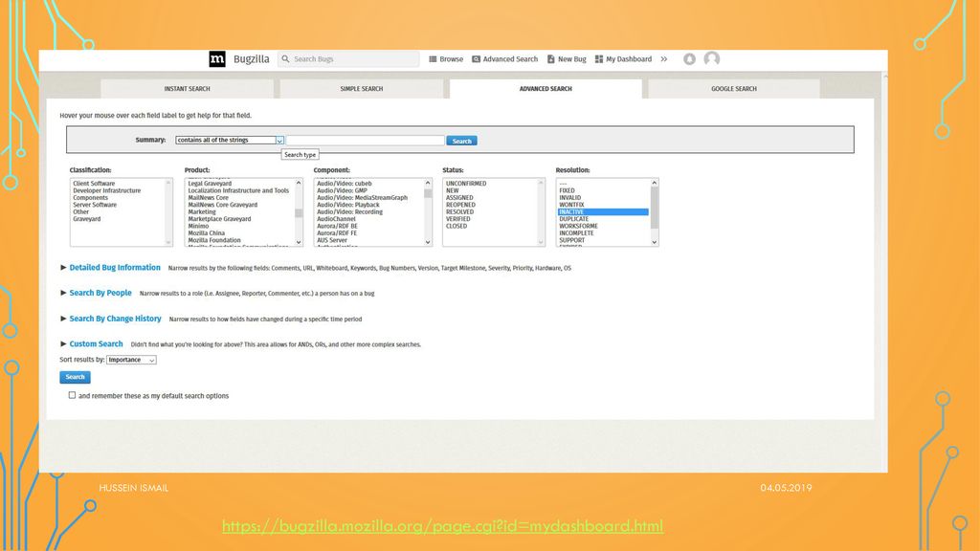The image size is (980, 551).
Task: Open the Sort results by dropdown
Action: [131, 360]
